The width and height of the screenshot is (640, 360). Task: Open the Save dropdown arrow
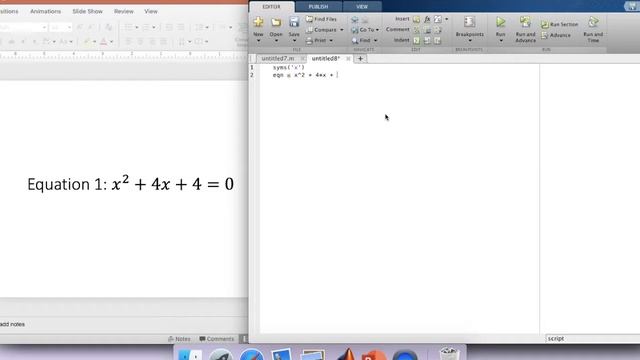click(294, 41)
